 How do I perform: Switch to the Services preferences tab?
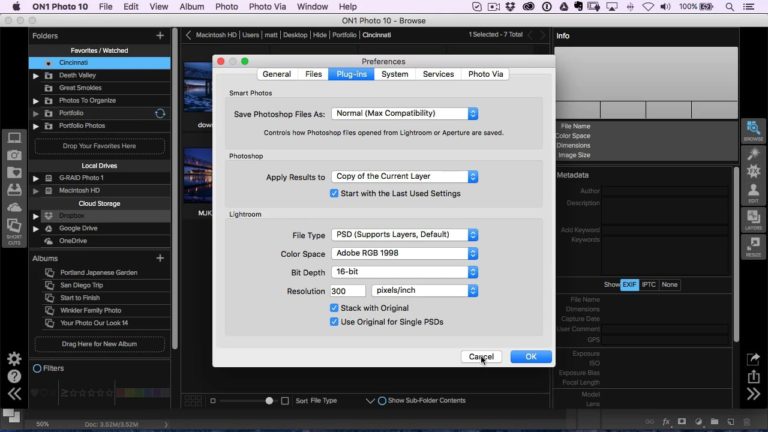438,74
